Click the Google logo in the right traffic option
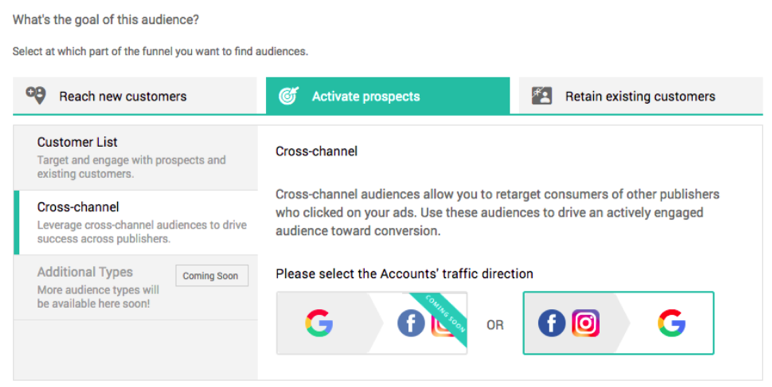772x387 pixels. pos(672,323)
